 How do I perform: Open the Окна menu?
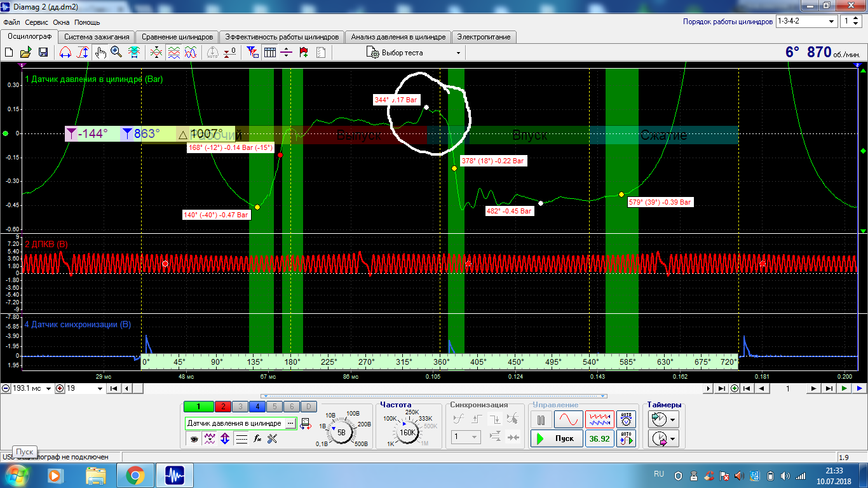[x=61, y=22]
